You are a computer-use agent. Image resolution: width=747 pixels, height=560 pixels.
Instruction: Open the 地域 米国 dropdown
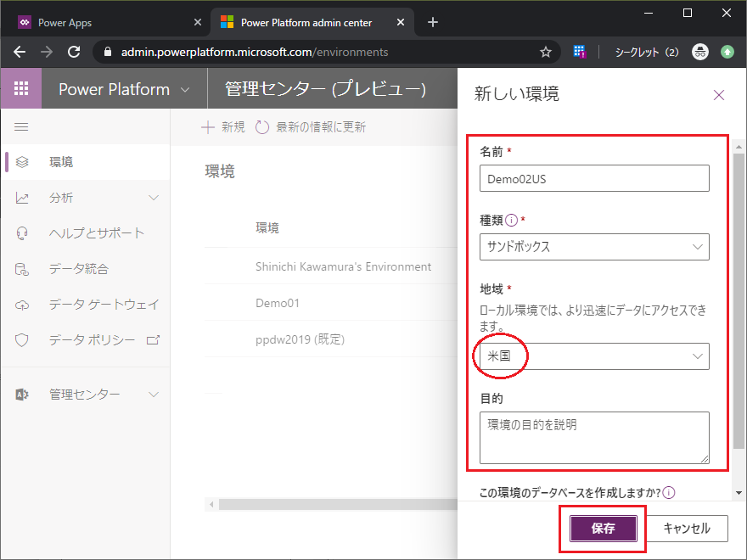point(594,356)
